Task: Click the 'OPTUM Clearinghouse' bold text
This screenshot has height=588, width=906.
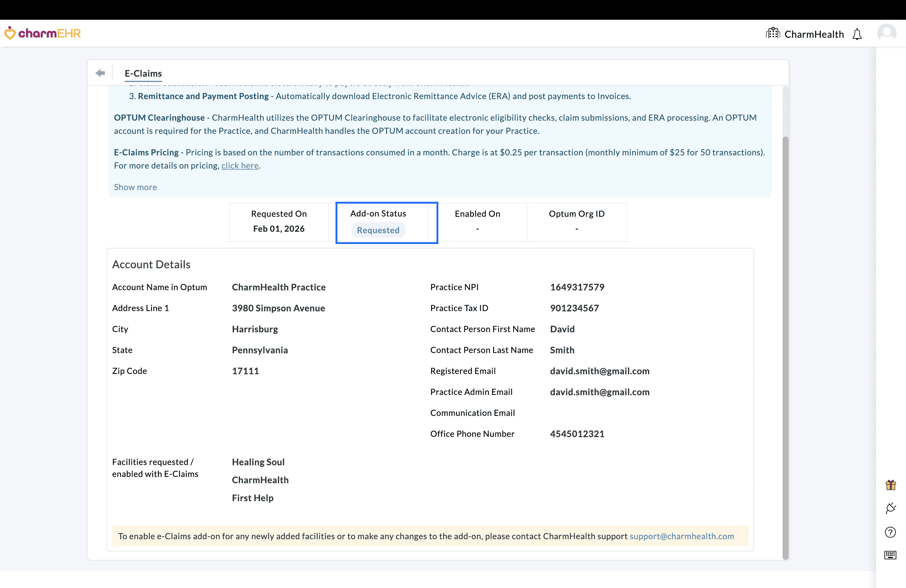Action: pyautogui.click(x=159, y=118)
